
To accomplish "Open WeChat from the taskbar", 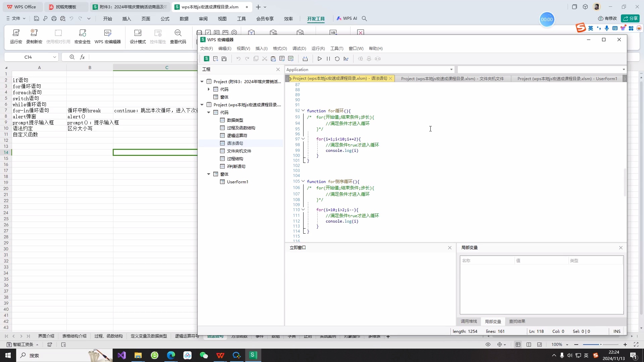I will (x=204, y=355).
